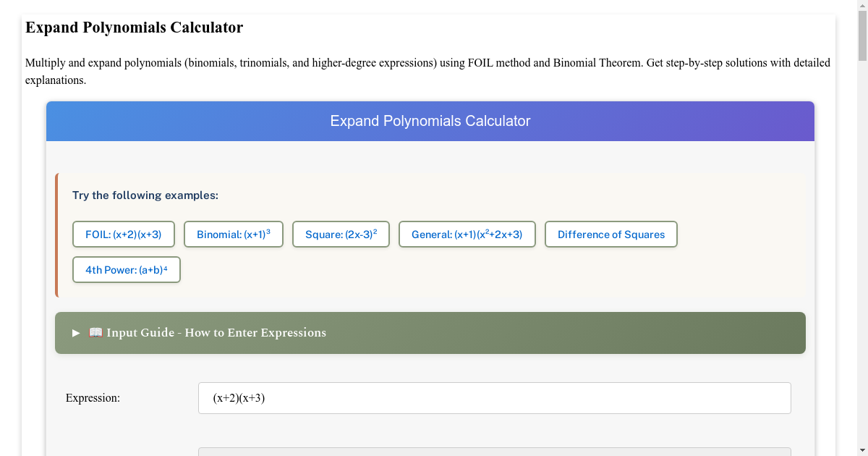
Task: Click the book icon in Input Guide header
Action: 95,332
